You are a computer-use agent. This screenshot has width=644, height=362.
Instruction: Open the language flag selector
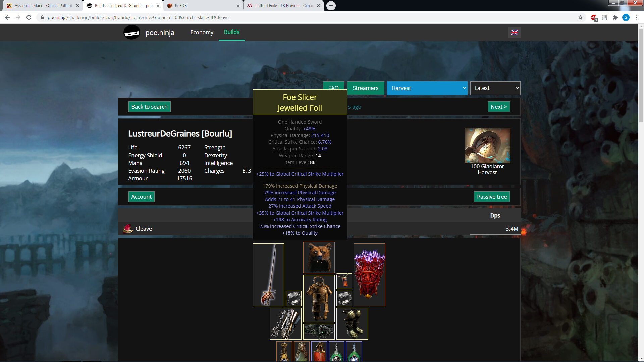(x=514, y=32)
